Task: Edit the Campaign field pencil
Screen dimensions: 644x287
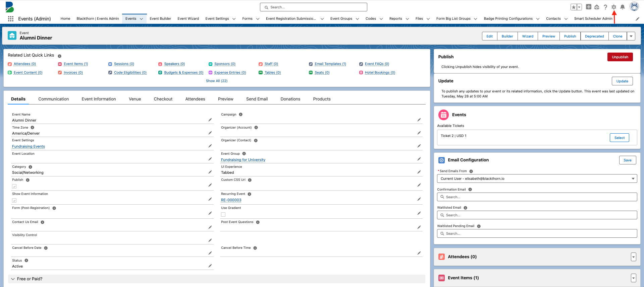Action: pos(419,120)
